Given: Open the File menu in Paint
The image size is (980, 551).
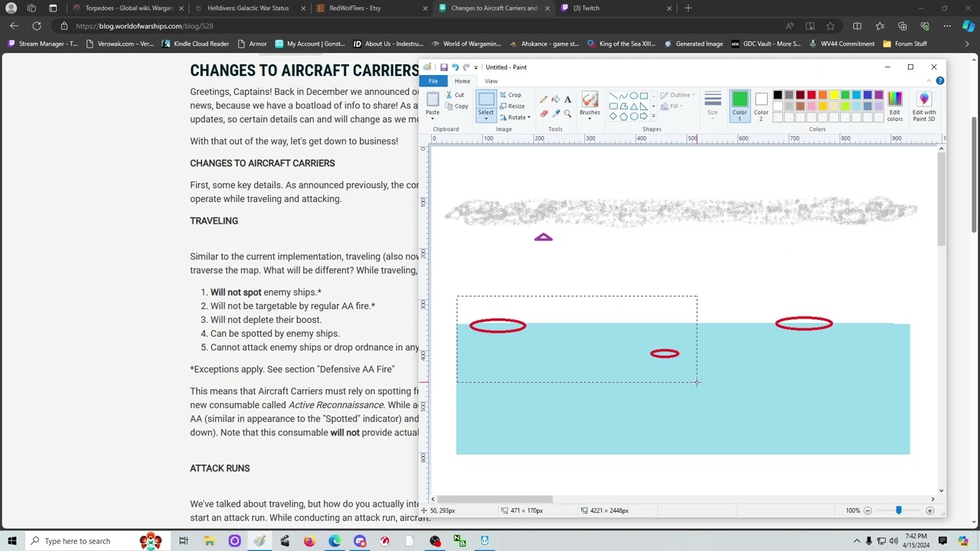Looking at the screenshot, I should 433,81.
